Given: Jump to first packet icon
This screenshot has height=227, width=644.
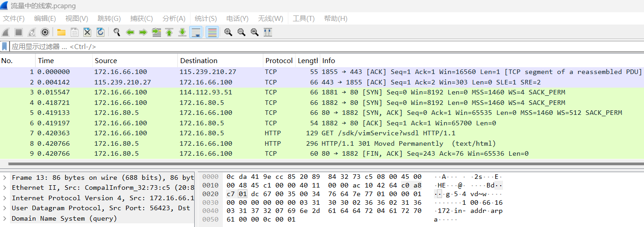Looking at the screenshot, I should (169, 32).
